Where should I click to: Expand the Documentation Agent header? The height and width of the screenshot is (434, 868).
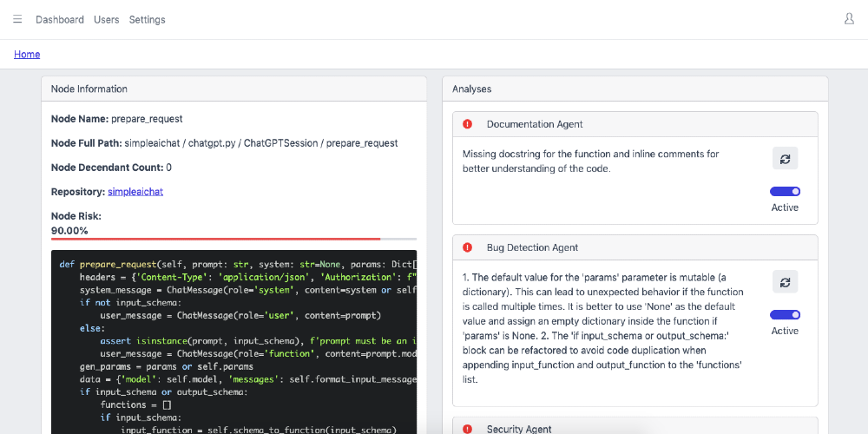click(x=635, y=124)
